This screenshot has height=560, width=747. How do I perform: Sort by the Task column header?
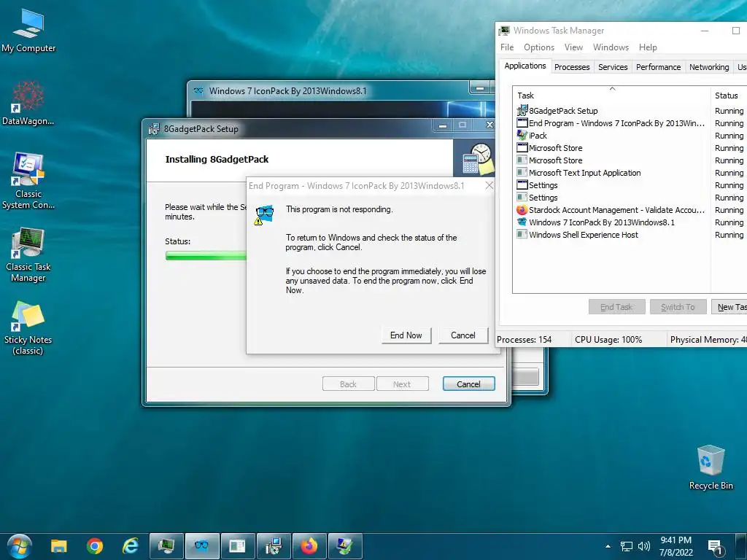(612, 96)
